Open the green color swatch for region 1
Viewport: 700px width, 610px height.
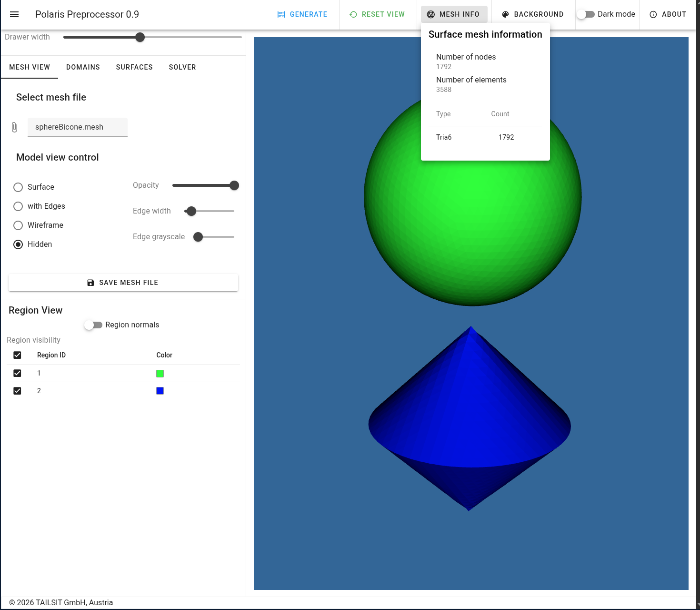tap(160, 374)
